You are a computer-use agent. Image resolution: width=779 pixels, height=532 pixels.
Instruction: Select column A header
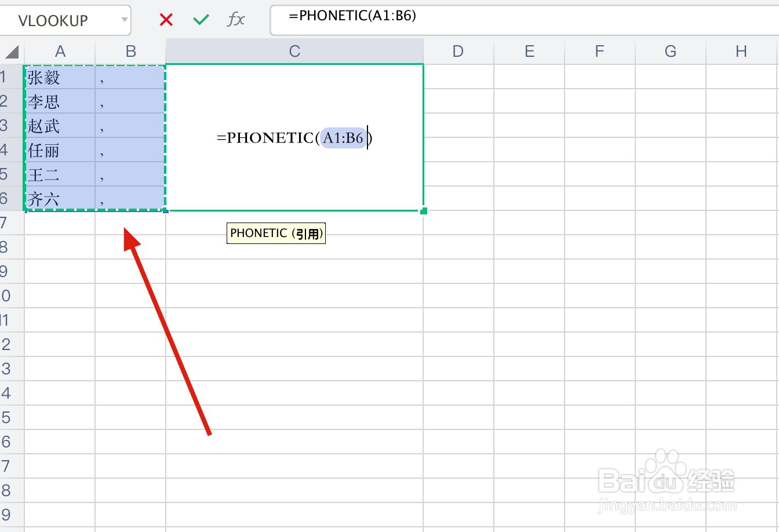click(60, 52)
